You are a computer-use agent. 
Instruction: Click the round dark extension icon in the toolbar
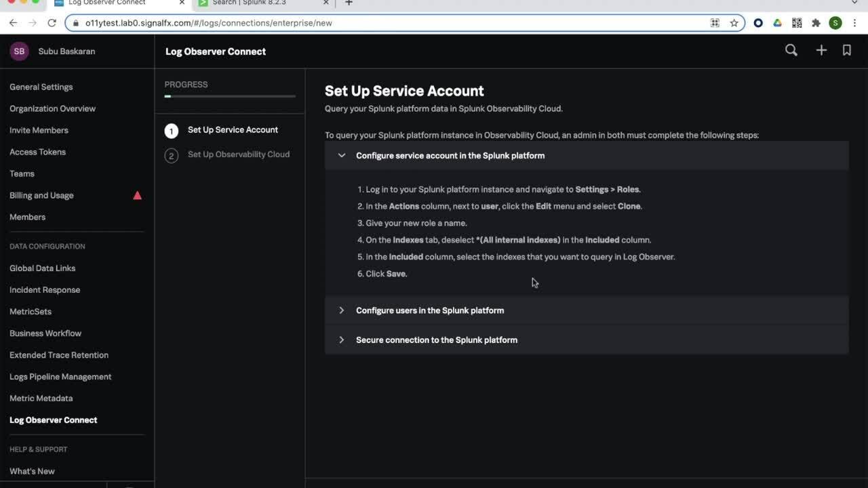pyautogui.click(x=758, y=23)
